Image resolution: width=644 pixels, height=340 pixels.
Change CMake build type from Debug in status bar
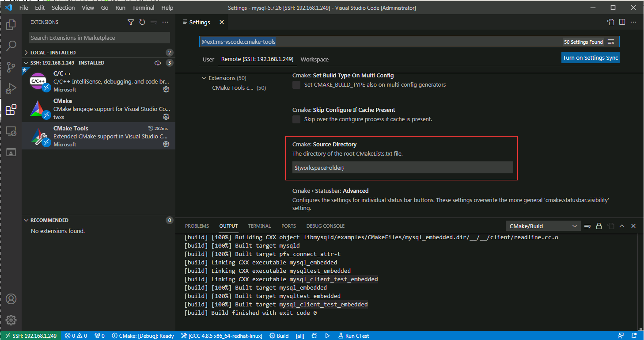143,336
